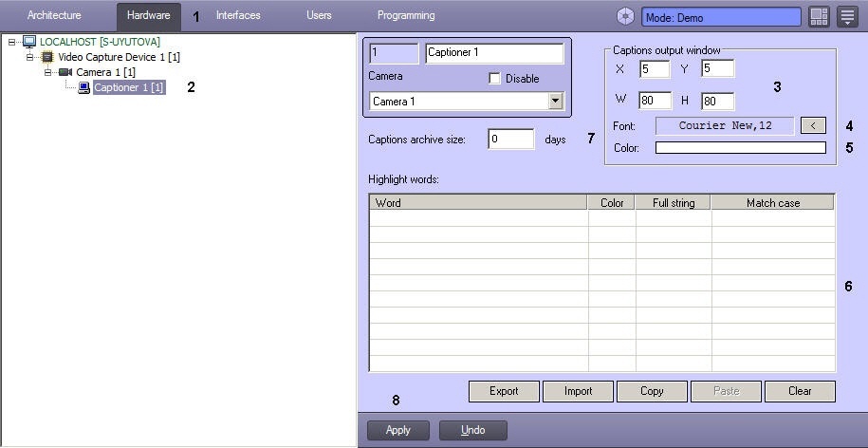
Task: Toggle the Disable checkbox
Action: click(494, 79)
